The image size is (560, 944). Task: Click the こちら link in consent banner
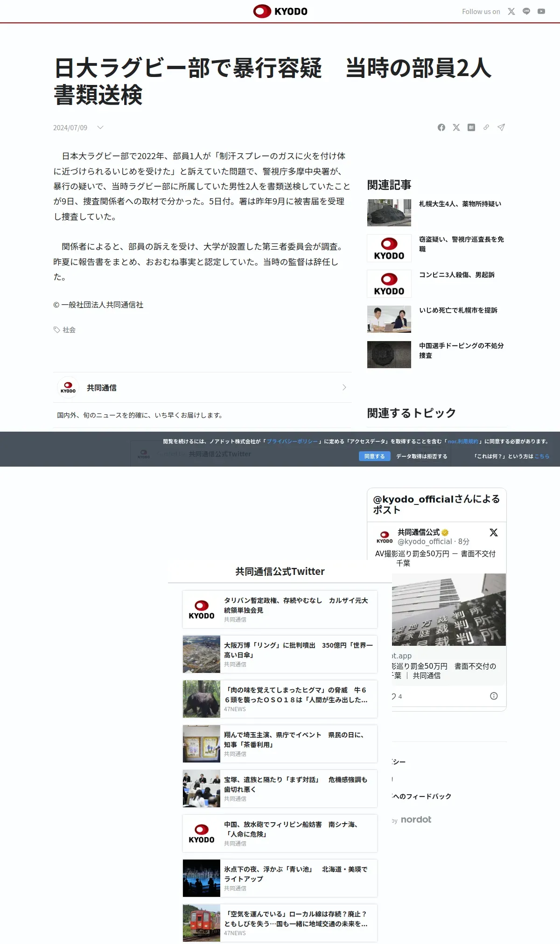click(542, 456)
